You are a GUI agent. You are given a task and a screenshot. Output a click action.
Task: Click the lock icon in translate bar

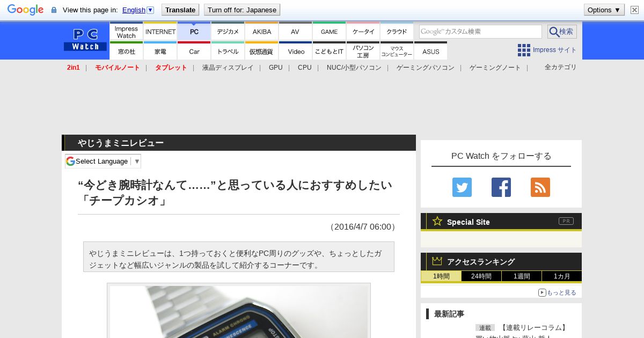click(x=54, y=10)
